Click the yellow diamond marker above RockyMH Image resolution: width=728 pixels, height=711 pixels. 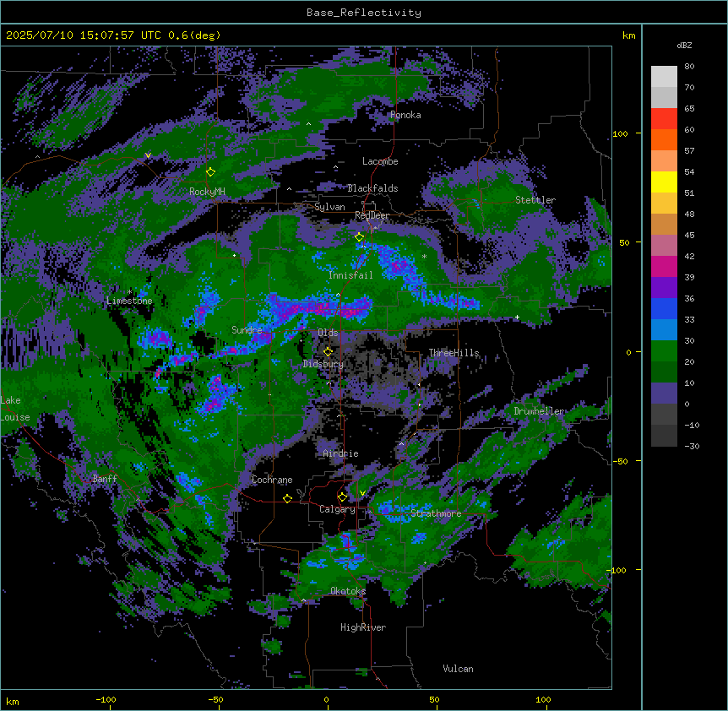tap(211, 172)
